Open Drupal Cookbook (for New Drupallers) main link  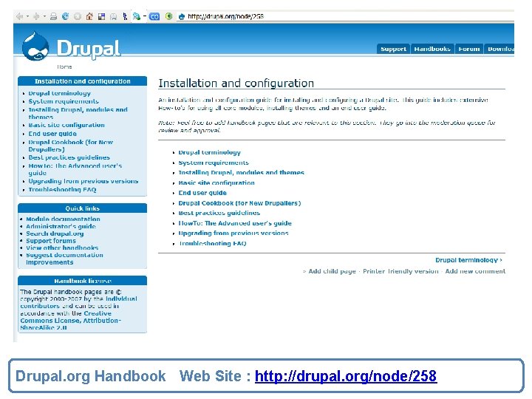pos(239,203)
